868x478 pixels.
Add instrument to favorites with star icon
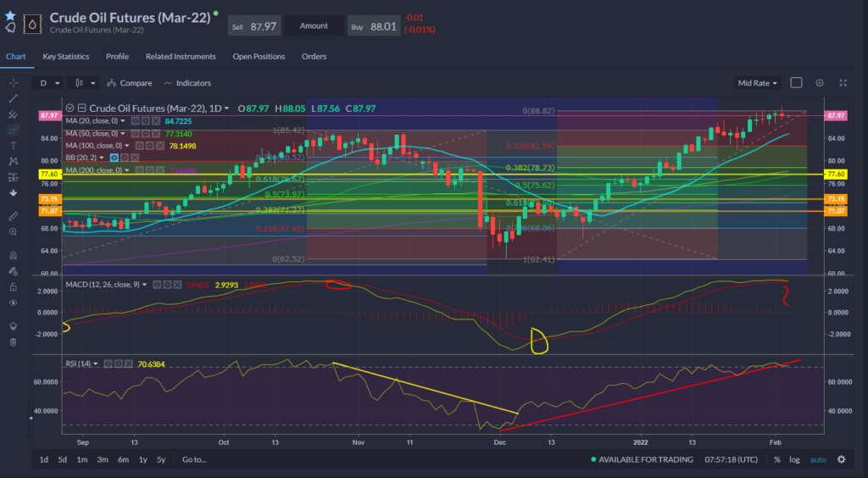coord(10,16)
